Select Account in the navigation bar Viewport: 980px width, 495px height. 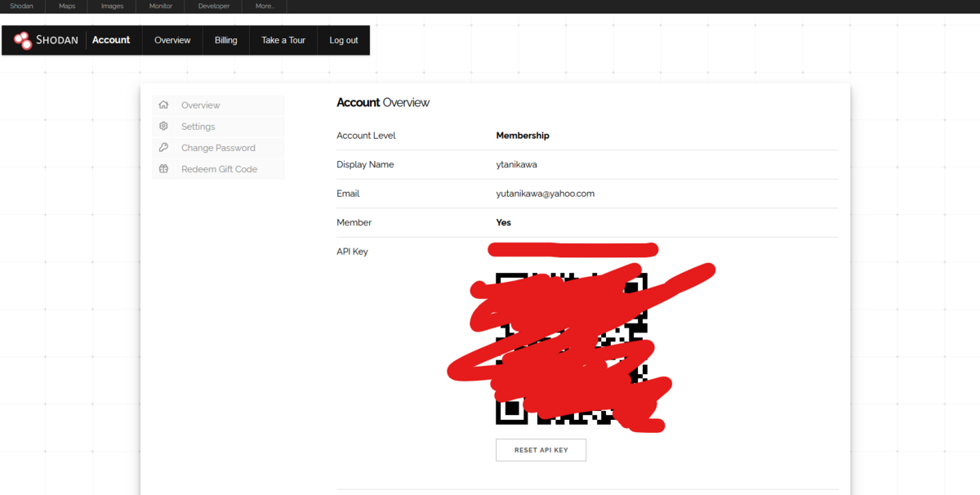coord(111,40)
